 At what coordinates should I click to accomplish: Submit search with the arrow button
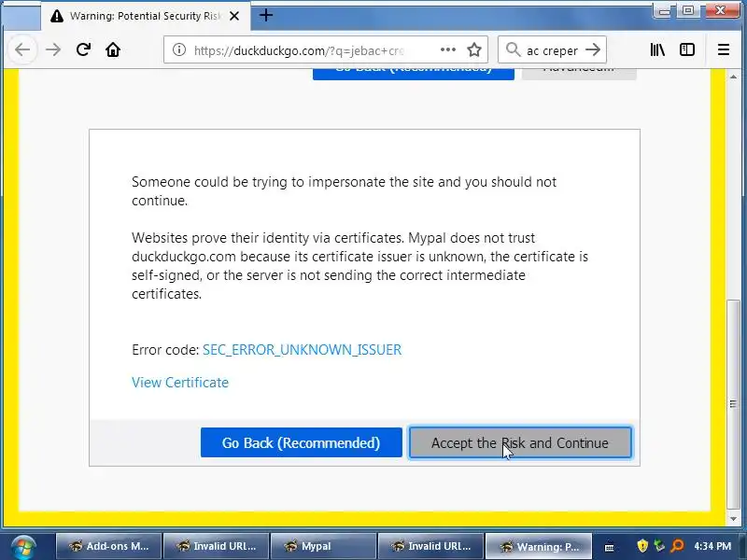click(x=593, y=49)
